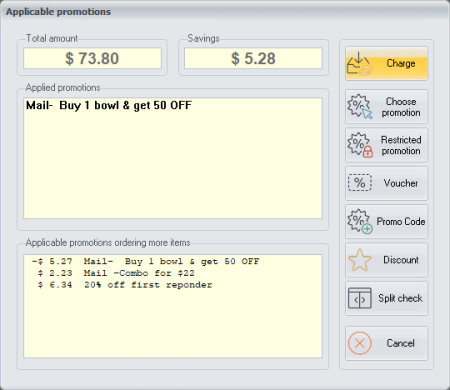This screenshot has width=450, height=390.
Task: Click the Savings $5.28 field
Action: [x=253, y=58]
